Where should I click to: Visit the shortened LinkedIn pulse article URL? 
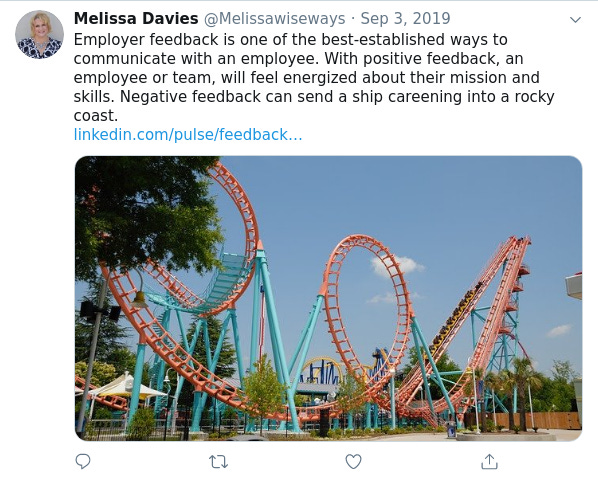[188, 135]
